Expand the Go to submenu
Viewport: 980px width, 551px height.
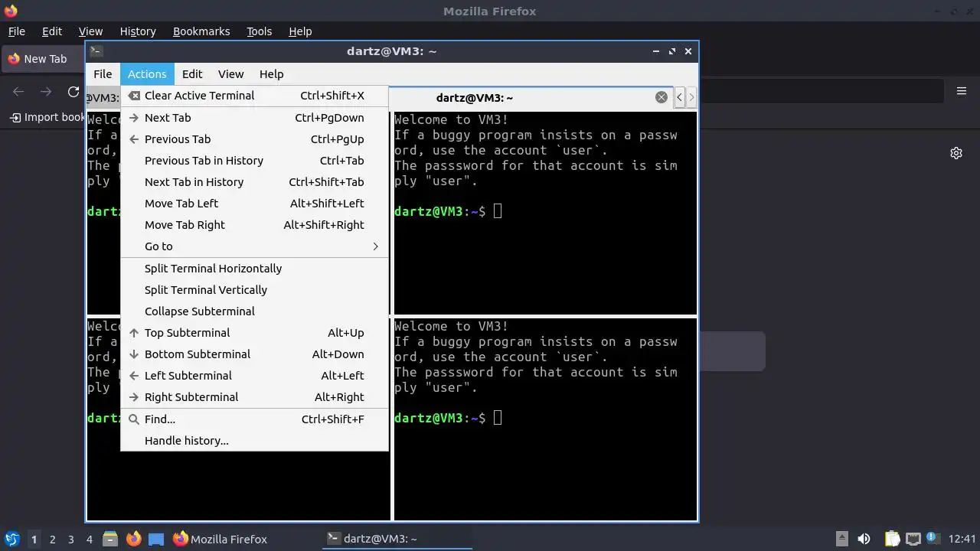pyautogui.click(x=254, y=246)
